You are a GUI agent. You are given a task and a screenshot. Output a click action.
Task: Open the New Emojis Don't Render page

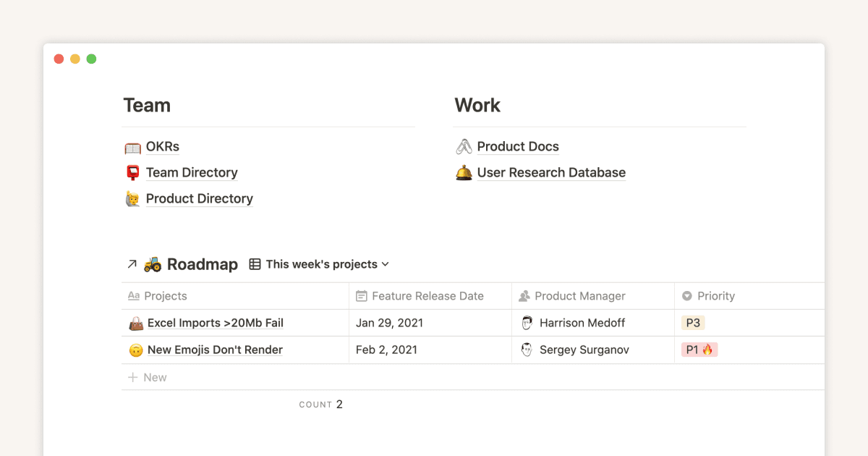[x=214, y=350]
